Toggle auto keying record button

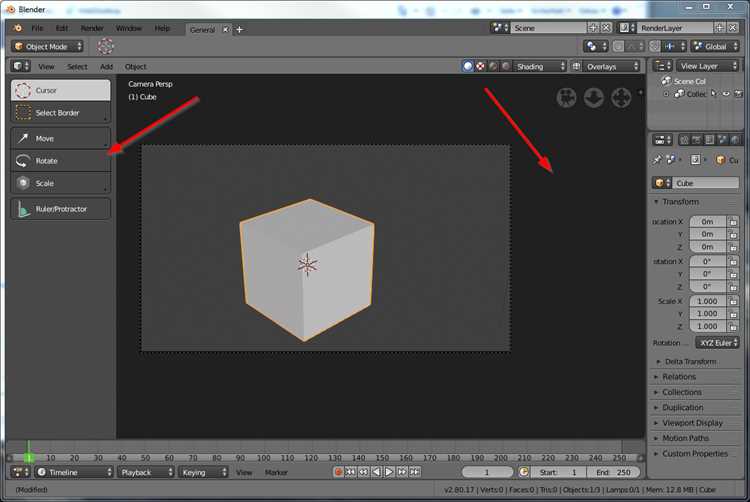(338, 472)
